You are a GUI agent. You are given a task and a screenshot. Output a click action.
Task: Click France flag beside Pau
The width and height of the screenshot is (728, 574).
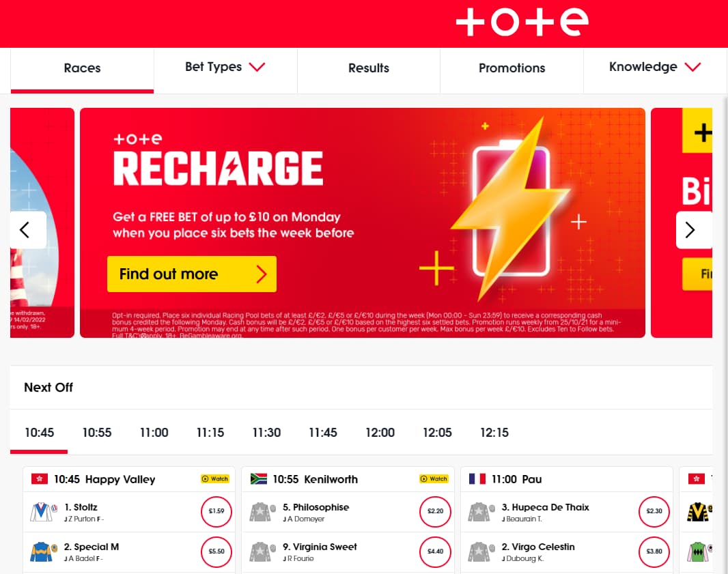point(477,479)
